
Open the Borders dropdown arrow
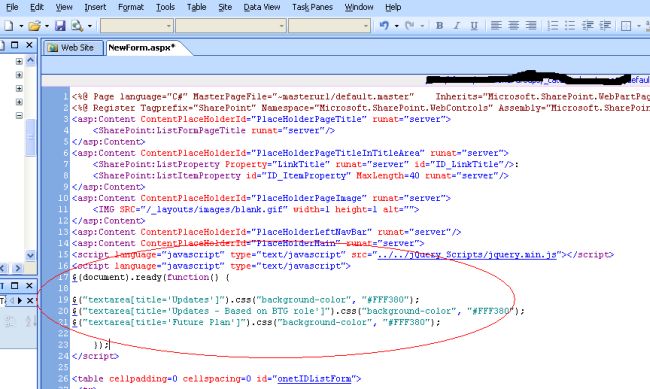[x=638, y=26]
